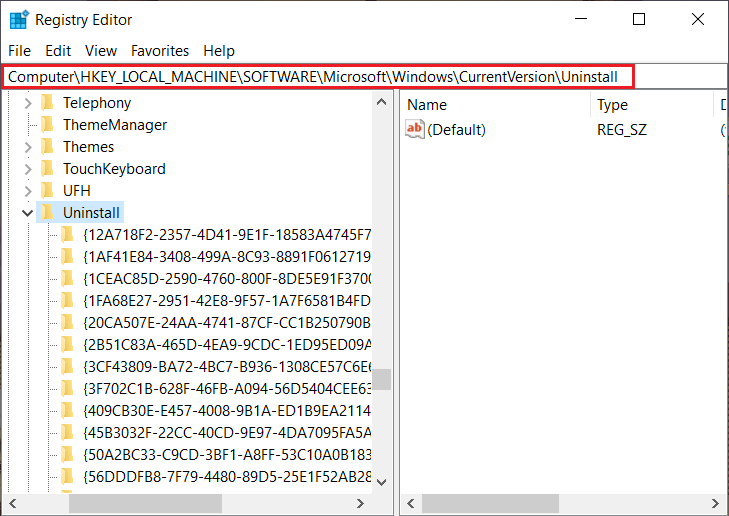This screenshot has width=729, height=516.
Task: Click the TouchKeyboard folder icon
Action: [47, 168]
